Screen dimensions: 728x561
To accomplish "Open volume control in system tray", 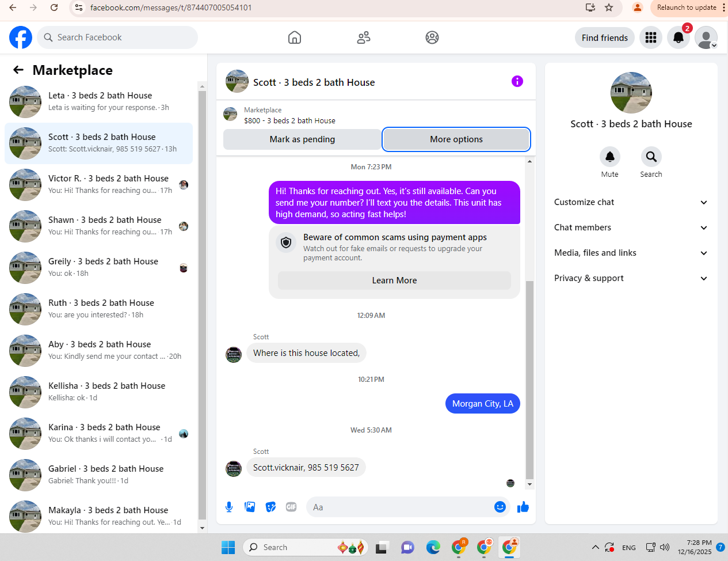I will 665,547.
